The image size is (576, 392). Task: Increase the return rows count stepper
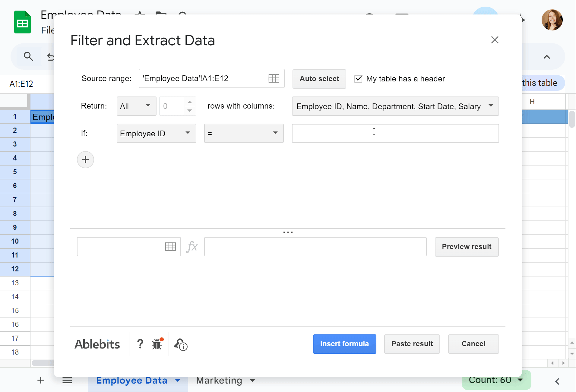[x=190, y=102]
